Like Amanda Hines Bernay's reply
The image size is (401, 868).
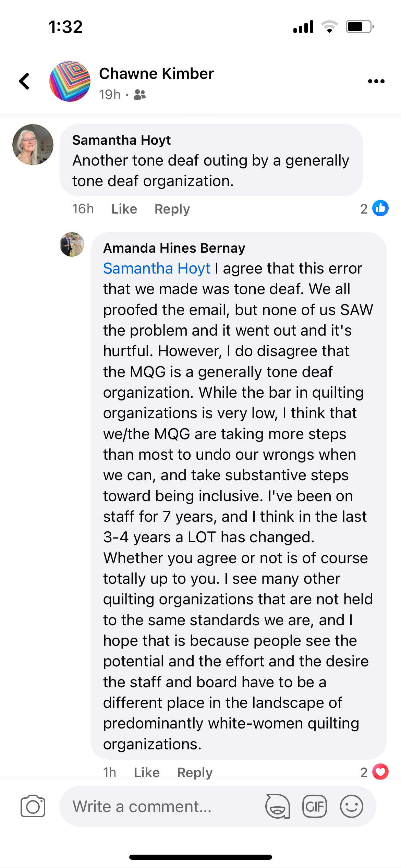tap(147, 772)
